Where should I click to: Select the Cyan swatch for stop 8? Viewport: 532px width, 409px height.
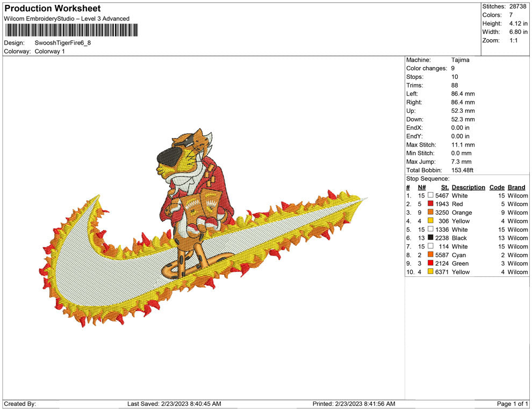[x=430, y=255]
